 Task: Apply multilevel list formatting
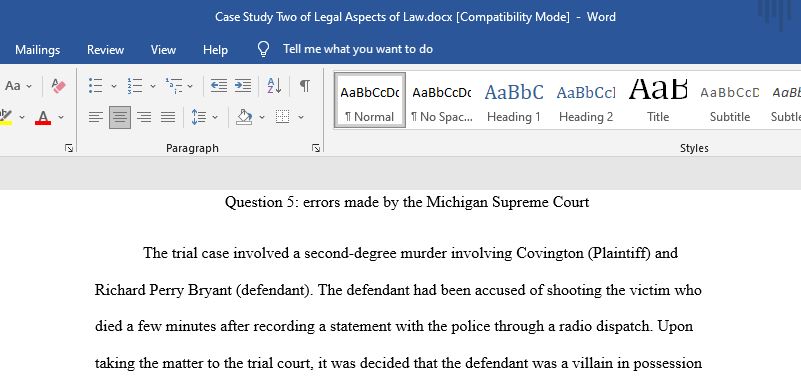[174, 86]
